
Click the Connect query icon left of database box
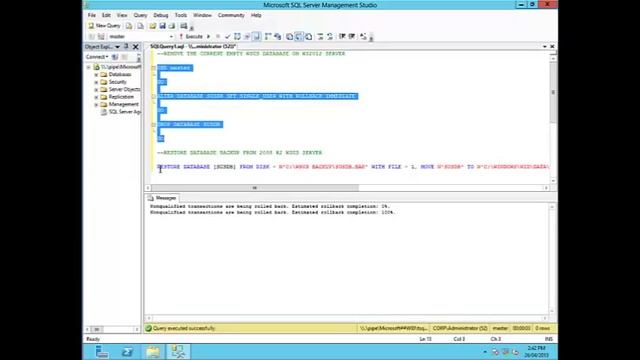91,36
